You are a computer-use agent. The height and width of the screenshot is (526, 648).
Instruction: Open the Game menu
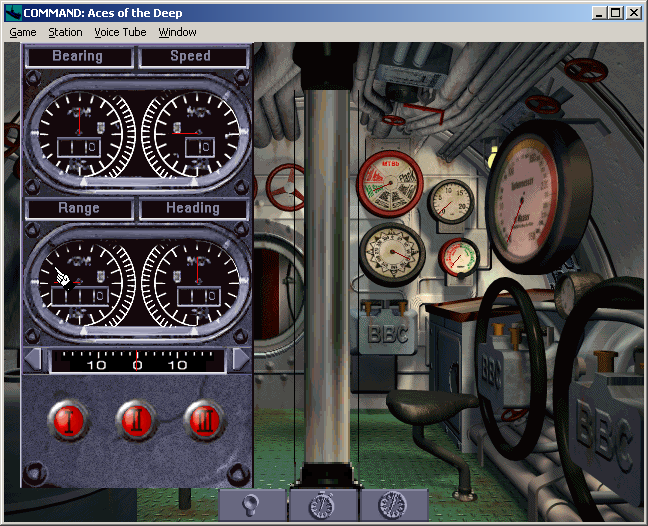point(23,32)
